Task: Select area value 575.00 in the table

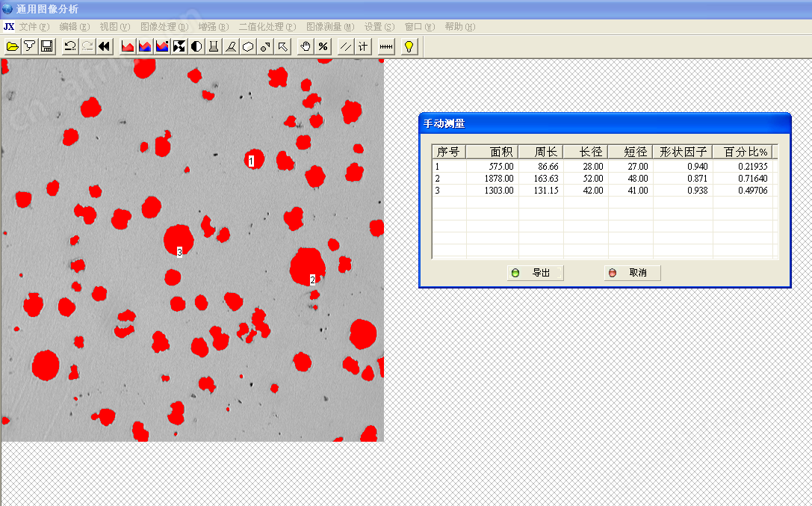Action: tap(501, 166)
